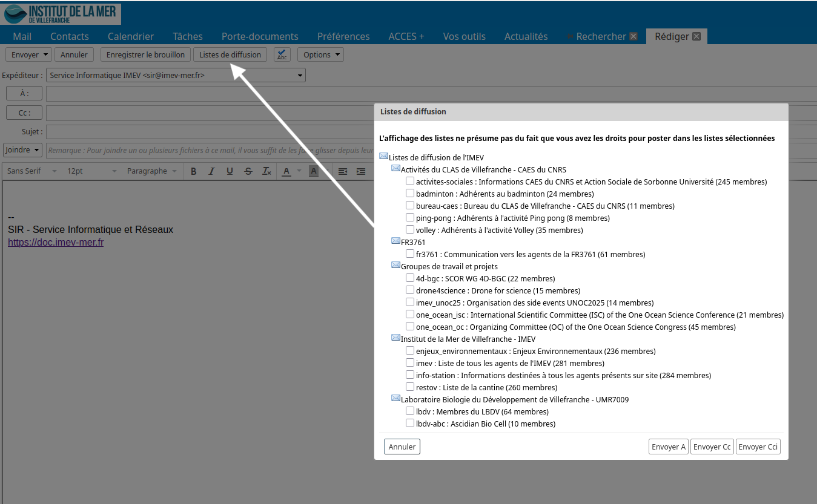The width and height of the screenshot is (817, 504).
Task: Click the increase indent icon
Action: [361, 171]
